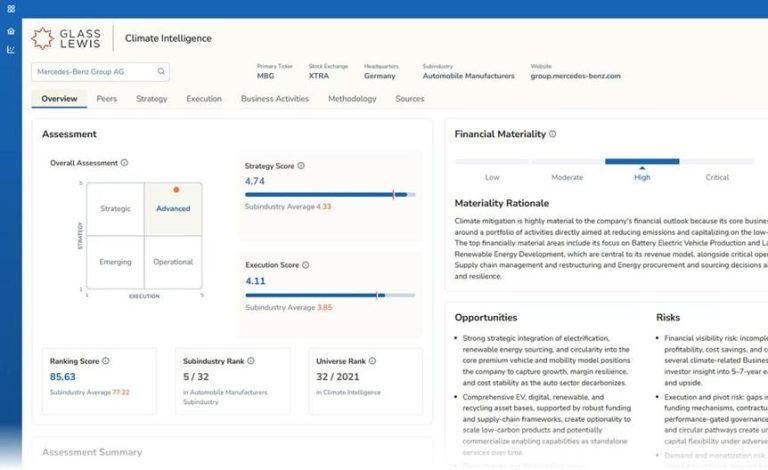768x470 pixels.
Task: Click info icon beside Subindustry Rank
Action: [x=251, y=361]
